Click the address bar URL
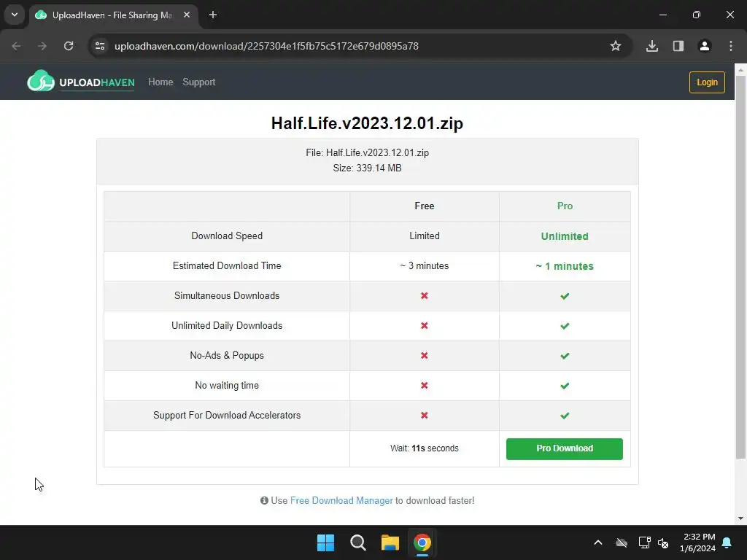The height and width of the screenshot is (560, 747). (x=266, y=46)
